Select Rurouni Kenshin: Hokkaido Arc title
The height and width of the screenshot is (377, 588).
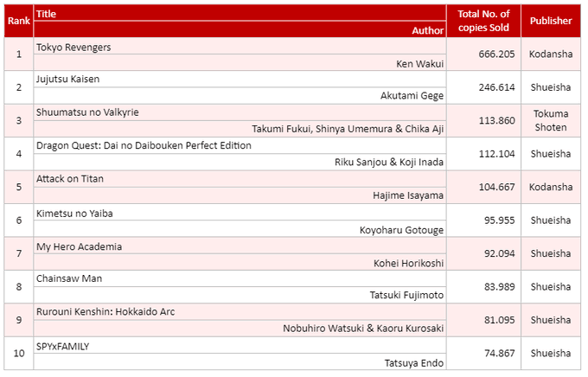[105, 312]
